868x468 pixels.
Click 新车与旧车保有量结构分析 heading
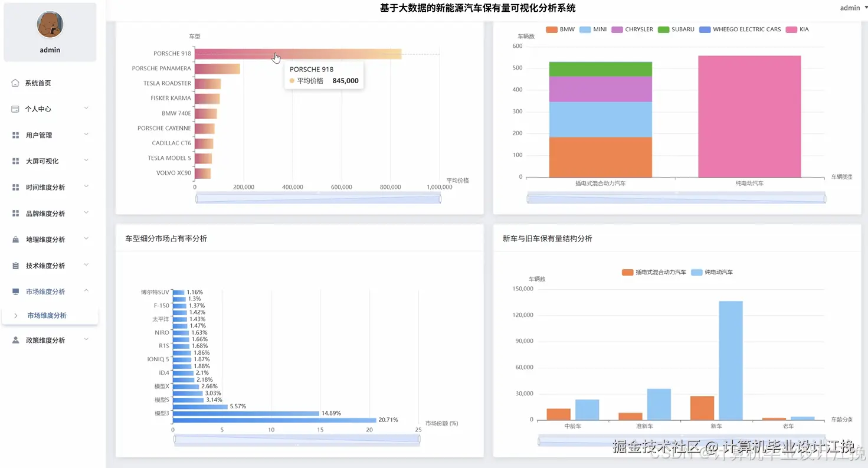click(548, 238)
